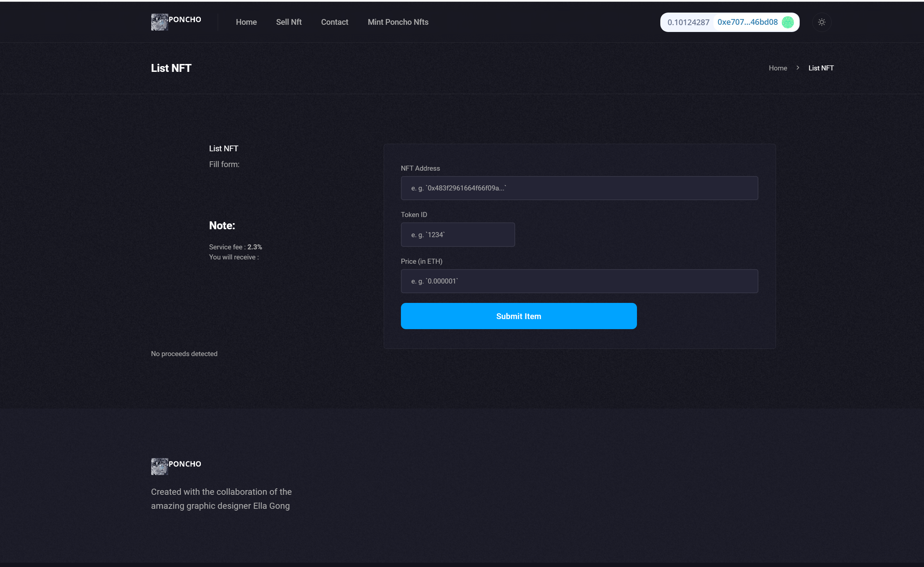Click the 'NFT Address' field label

pos(420,169)
